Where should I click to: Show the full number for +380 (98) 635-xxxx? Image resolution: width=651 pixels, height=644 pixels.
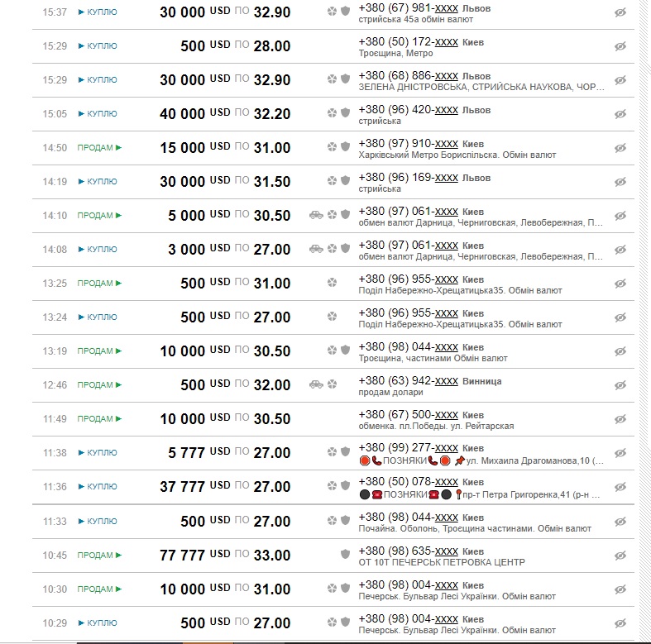[446, 550]
